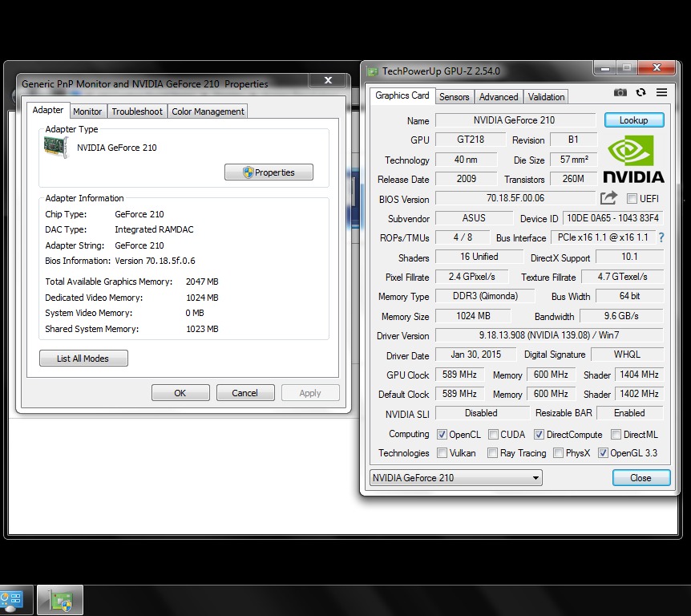Click the GPU-Z screenshot camera icon
691x616 pixels.
click(x=620, y=93)
